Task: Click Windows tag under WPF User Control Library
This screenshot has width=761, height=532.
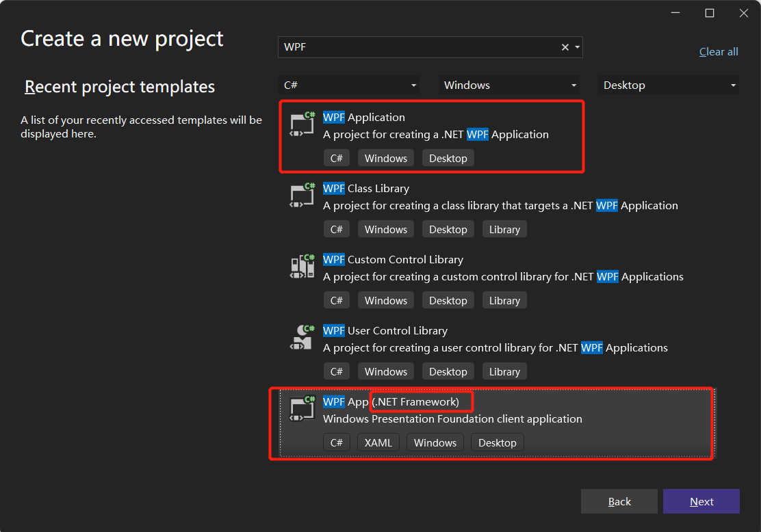Action: [x=386, y=371]
